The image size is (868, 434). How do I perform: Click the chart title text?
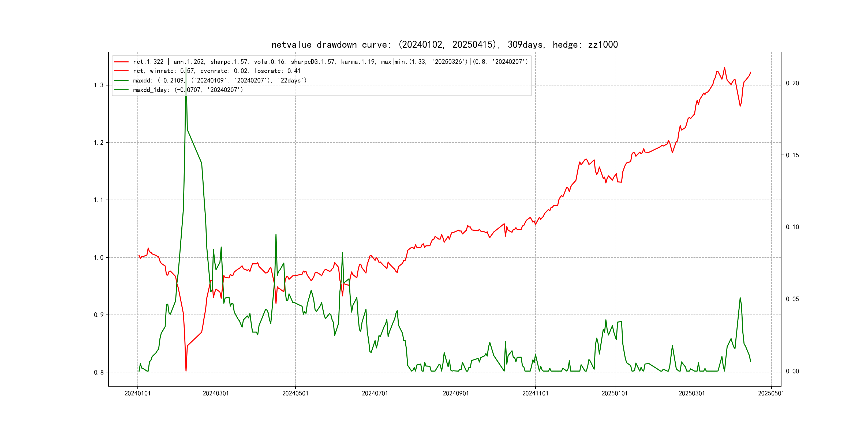[444, 45]
